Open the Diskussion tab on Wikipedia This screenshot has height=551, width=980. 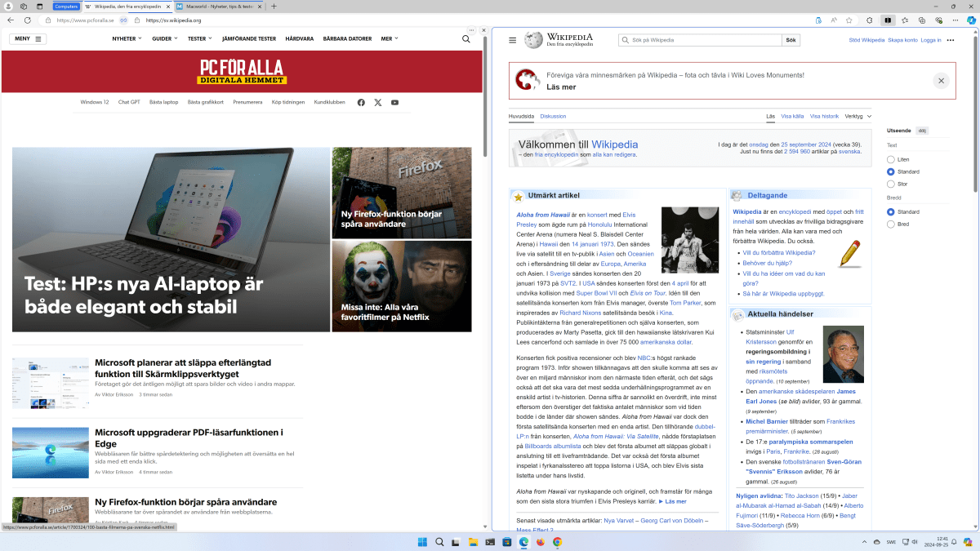point(553,116)
